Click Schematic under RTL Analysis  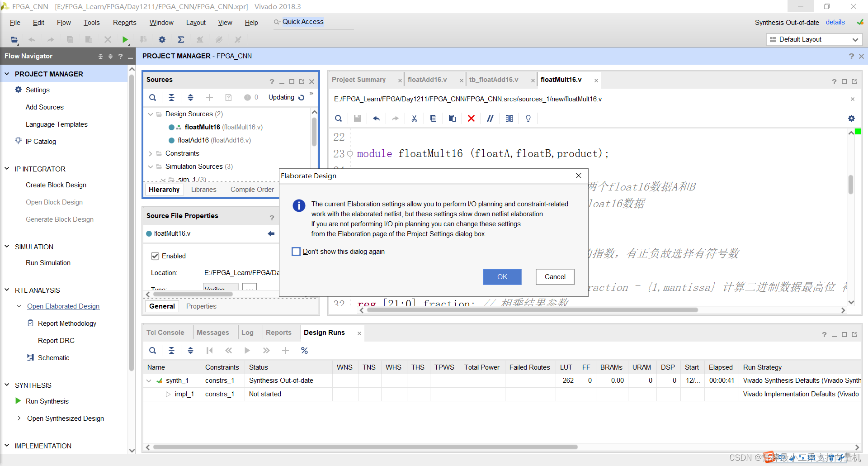(53, 358)
